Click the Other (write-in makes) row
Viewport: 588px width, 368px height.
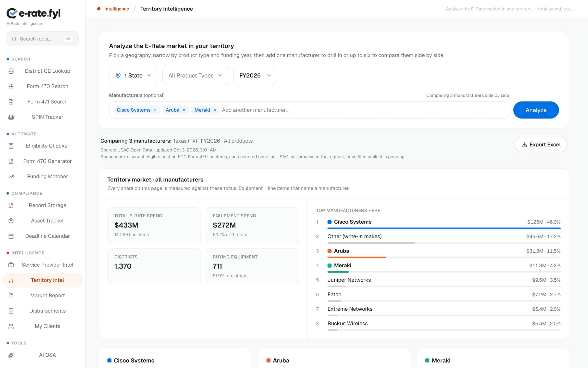click(x=438, y=238)
